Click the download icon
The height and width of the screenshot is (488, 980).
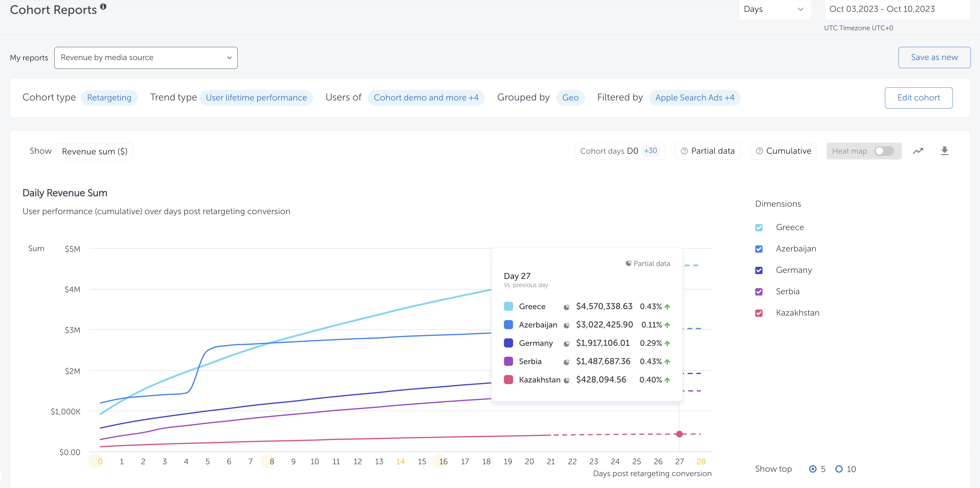tap(944, 151)
